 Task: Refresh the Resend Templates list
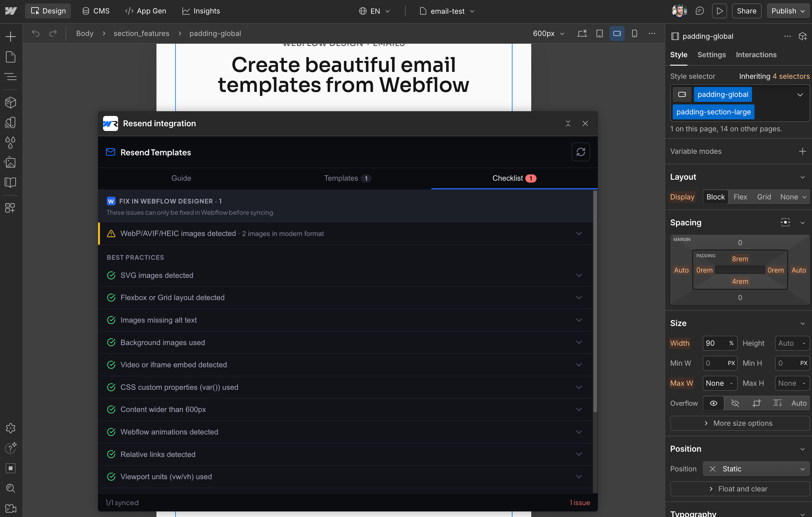[x=581, y=152]
